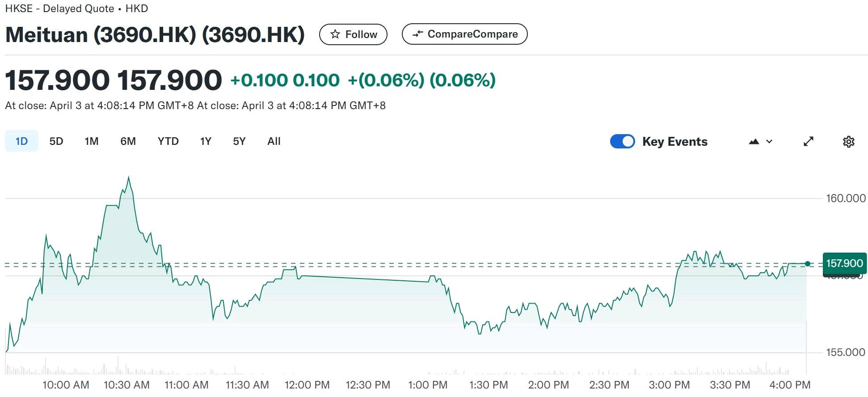Screen dimensions: 868x397
Task: Choose the 1M chart range
Action: click(x=92, y=141)
